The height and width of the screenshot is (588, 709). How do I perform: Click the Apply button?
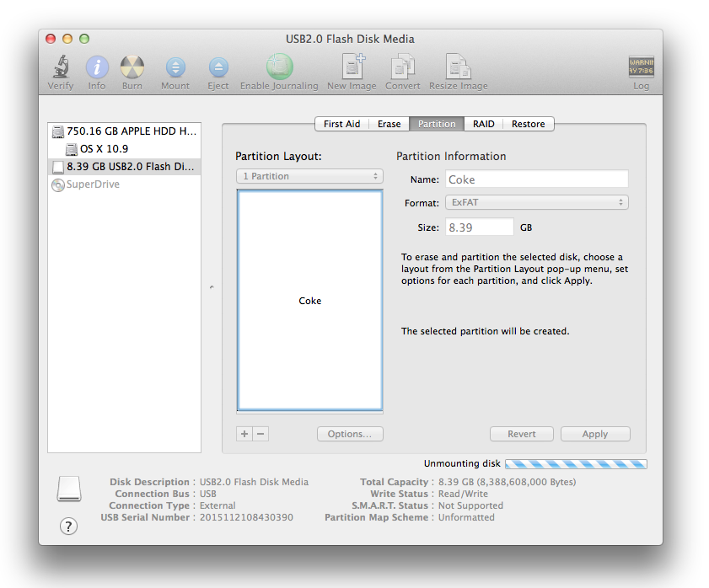(594, 434)
